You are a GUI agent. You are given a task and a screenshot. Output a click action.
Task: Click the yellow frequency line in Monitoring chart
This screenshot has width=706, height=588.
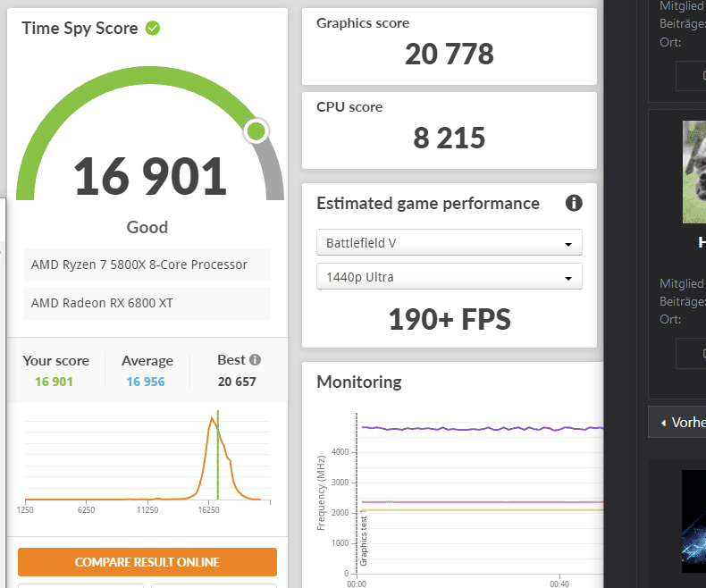(482, 510)
